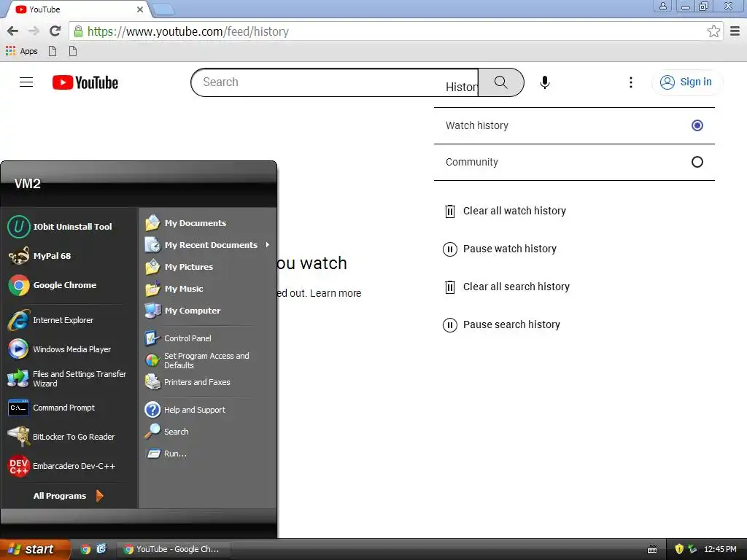Click the Start button
This screenshot has width=747, height=560.
tap(34, 550)
